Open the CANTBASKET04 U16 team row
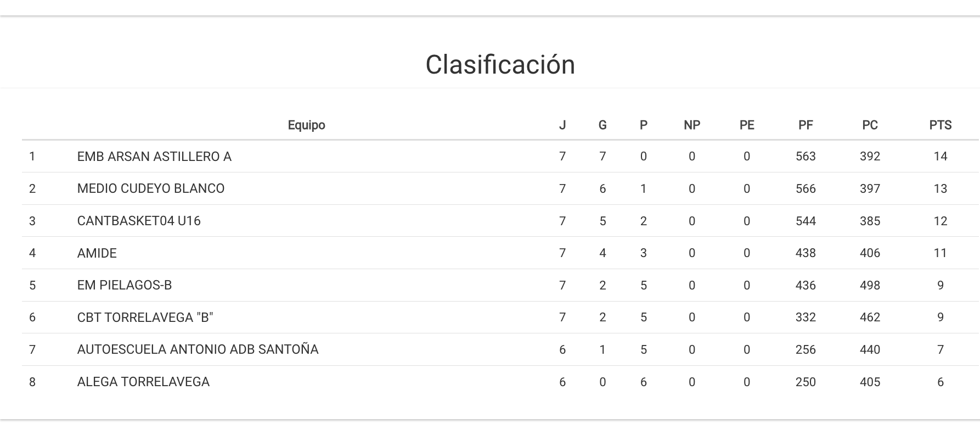The width and height of the screenshot is (980, 440). 139,221
